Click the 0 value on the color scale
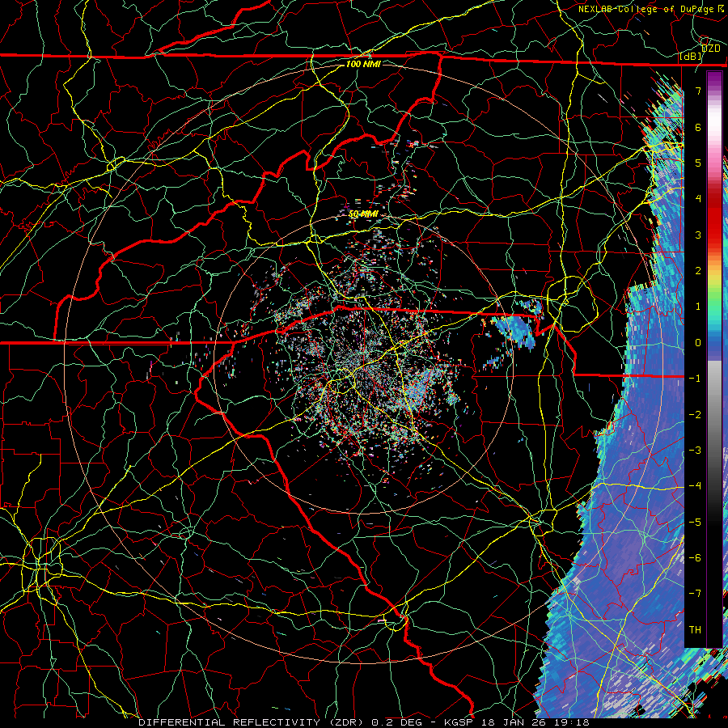The height and width of the screenshot is (728, 728). coord(698,343)
